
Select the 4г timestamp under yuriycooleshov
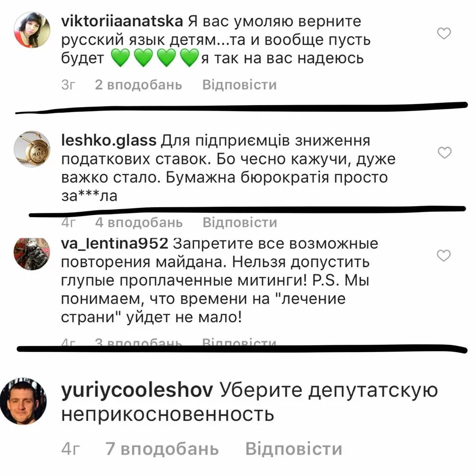point(70,449)
